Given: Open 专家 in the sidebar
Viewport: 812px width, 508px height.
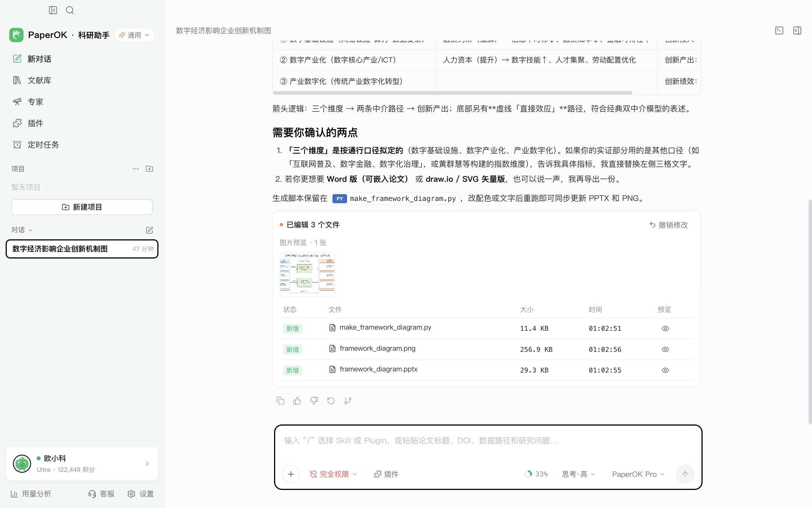Looking at the screenshot, I should tap(82, 102).
